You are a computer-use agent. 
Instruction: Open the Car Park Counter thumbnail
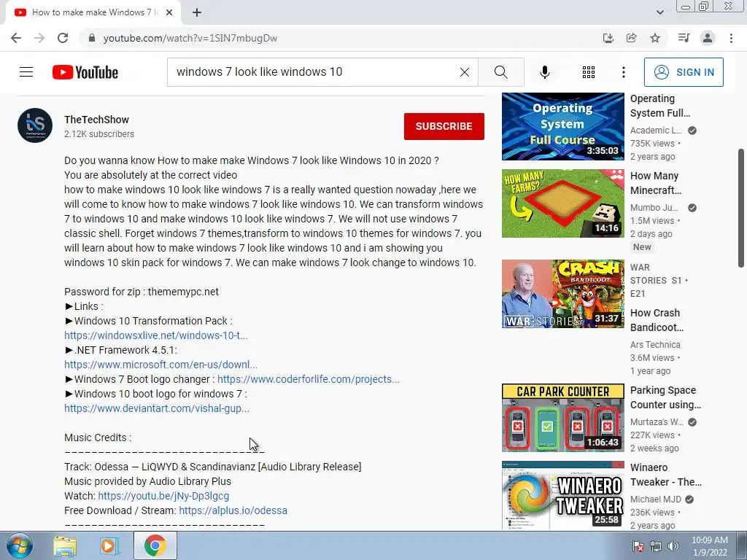pyautogui.click(x=562, y=418)
